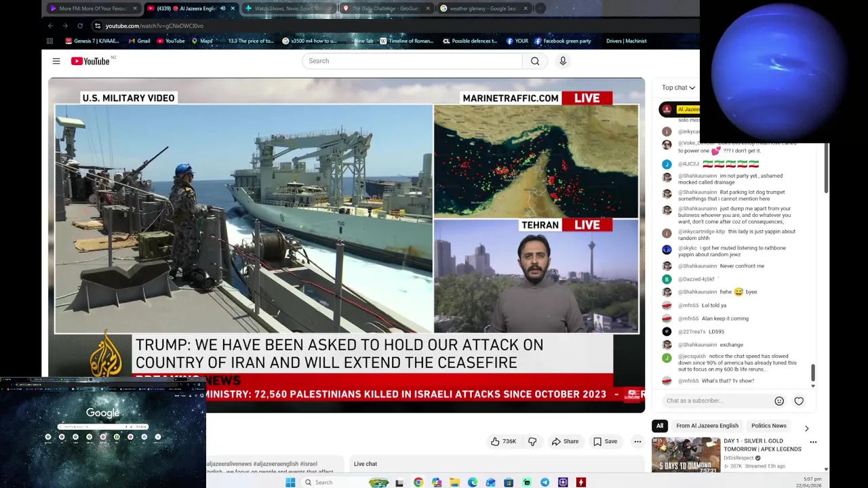Like the video with the thumbs-up button
The width and height of the screenshot is (868, 488).
pos(503,441)
